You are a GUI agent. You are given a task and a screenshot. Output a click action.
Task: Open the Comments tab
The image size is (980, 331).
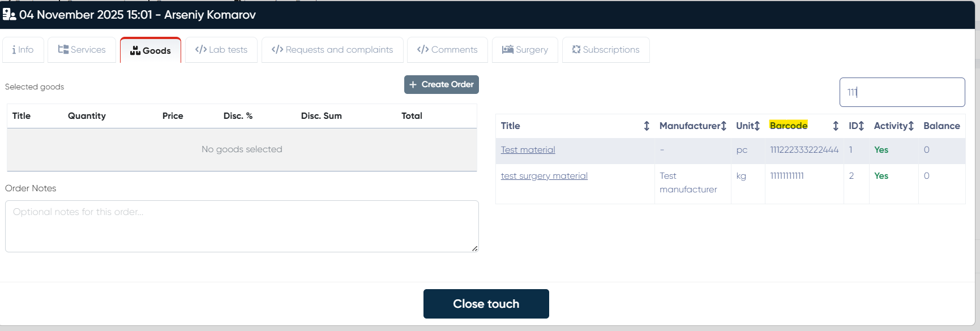point(447,50)
